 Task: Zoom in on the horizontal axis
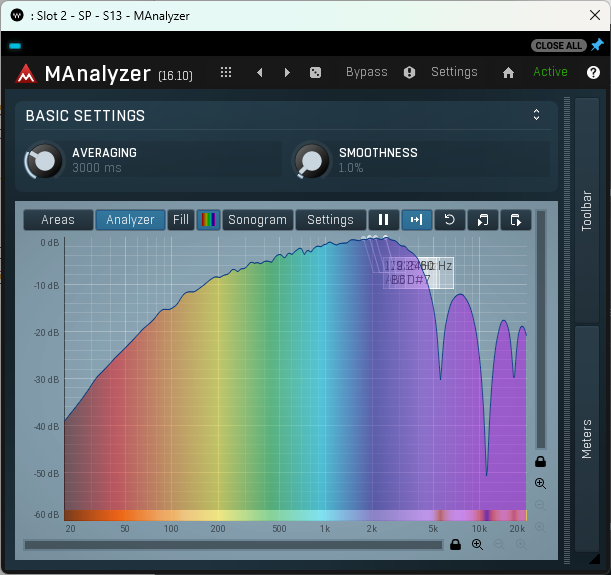click(477, 544)
